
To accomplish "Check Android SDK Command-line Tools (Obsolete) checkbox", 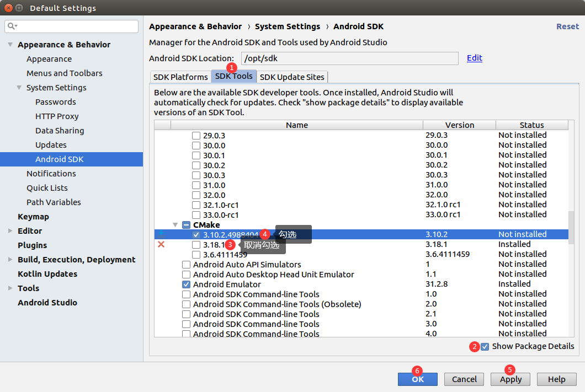I will coord(186,304).
